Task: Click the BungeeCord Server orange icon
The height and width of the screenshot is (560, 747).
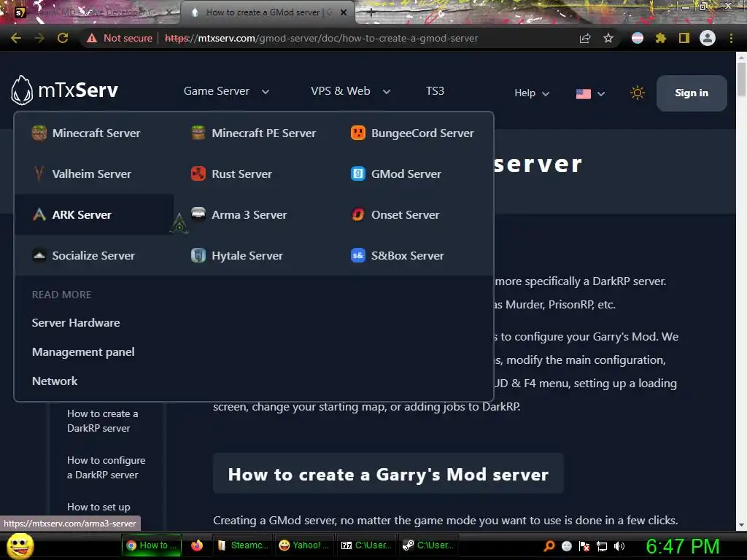Action: coord(357,133)
